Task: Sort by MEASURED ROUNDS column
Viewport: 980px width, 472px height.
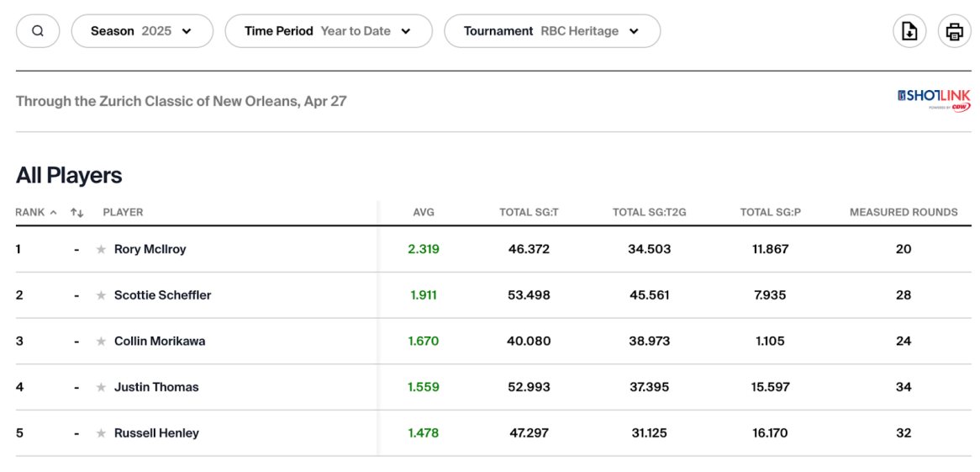Action: click(x=903, y=213)
